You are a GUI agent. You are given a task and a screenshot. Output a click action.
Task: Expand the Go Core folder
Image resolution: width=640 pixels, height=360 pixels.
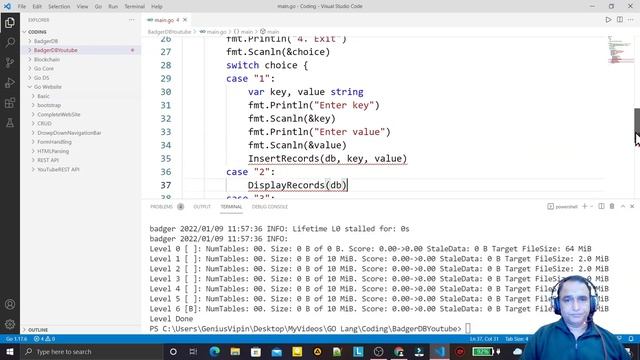[x=44, y=69]
